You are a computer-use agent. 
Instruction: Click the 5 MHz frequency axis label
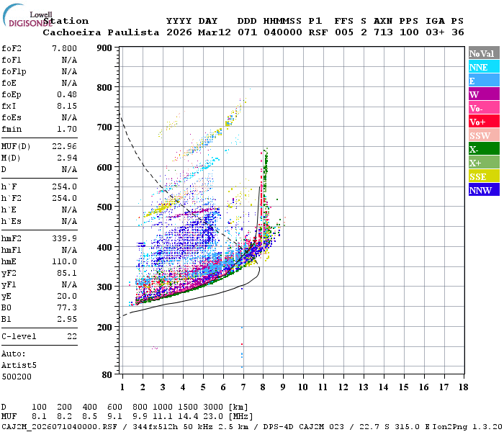point(203,387)
